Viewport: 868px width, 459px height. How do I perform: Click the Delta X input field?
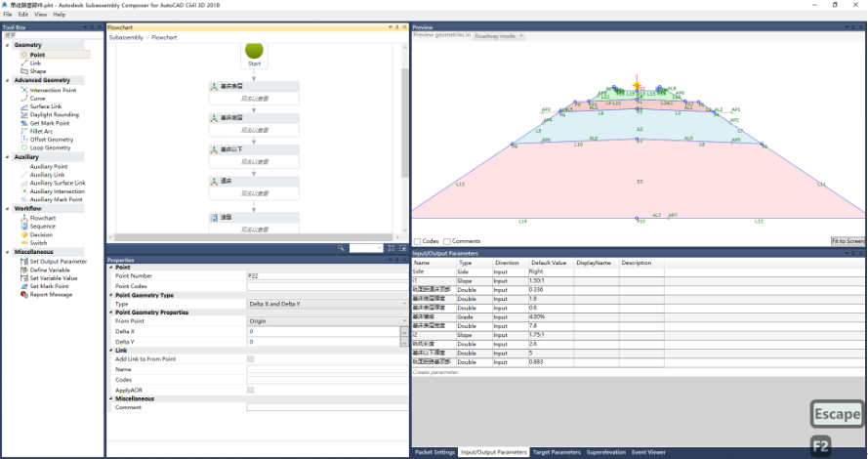point(323,332)
